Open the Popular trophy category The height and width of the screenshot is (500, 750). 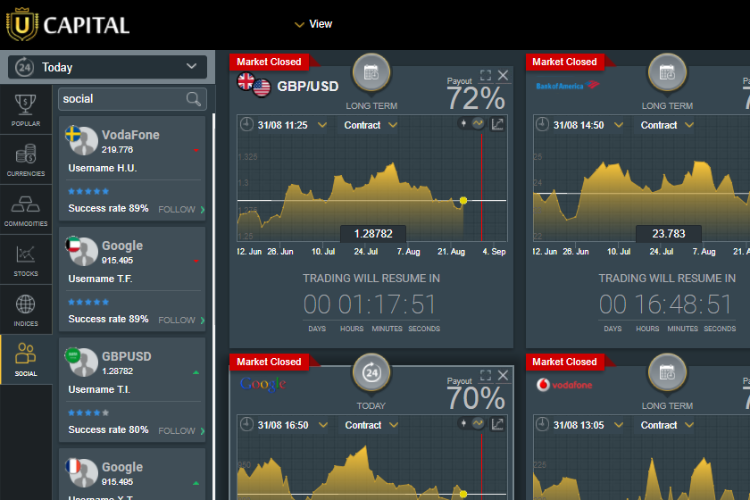click(26, 110)
